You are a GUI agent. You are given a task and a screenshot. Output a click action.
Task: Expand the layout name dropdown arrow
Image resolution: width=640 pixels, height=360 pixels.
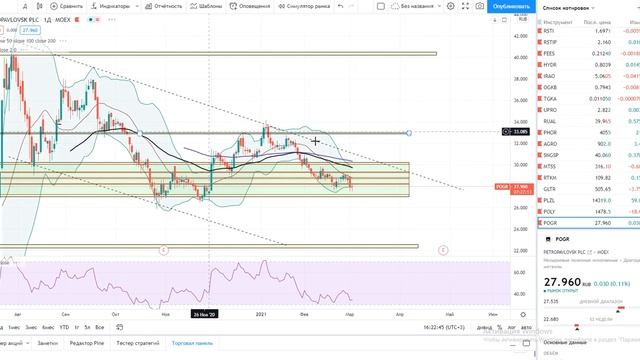(439, 6)
